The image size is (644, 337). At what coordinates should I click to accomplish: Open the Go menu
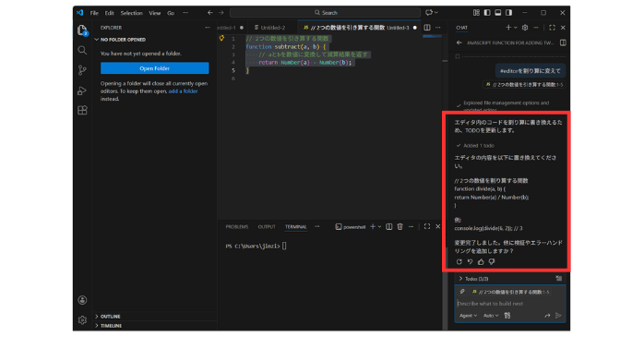click(x=171, y=13)
